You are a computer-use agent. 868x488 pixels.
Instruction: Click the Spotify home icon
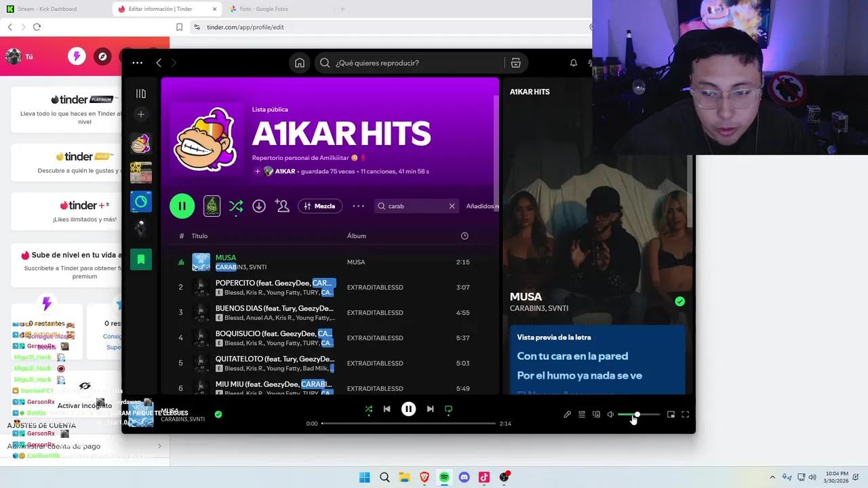pos(299,63)
